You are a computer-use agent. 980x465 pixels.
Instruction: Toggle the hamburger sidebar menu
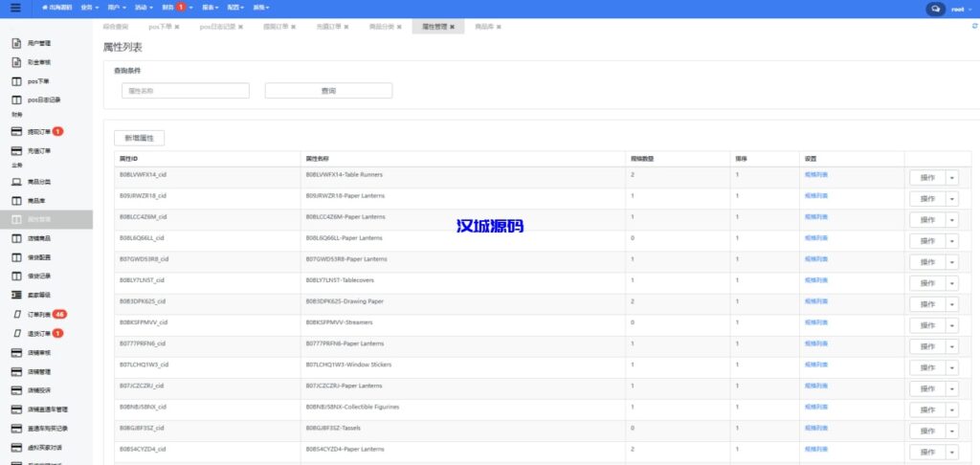pyautogui.click(x=14, y=8)
